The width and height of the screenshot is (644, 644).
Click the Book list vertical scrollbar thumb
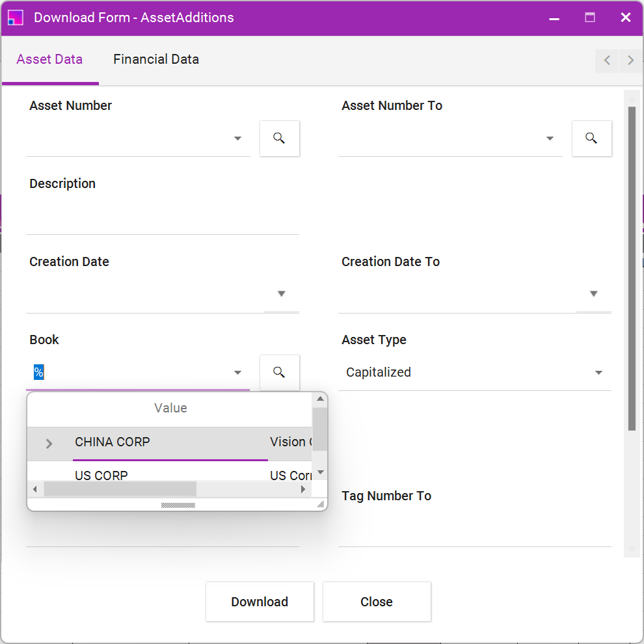(320, 429)
